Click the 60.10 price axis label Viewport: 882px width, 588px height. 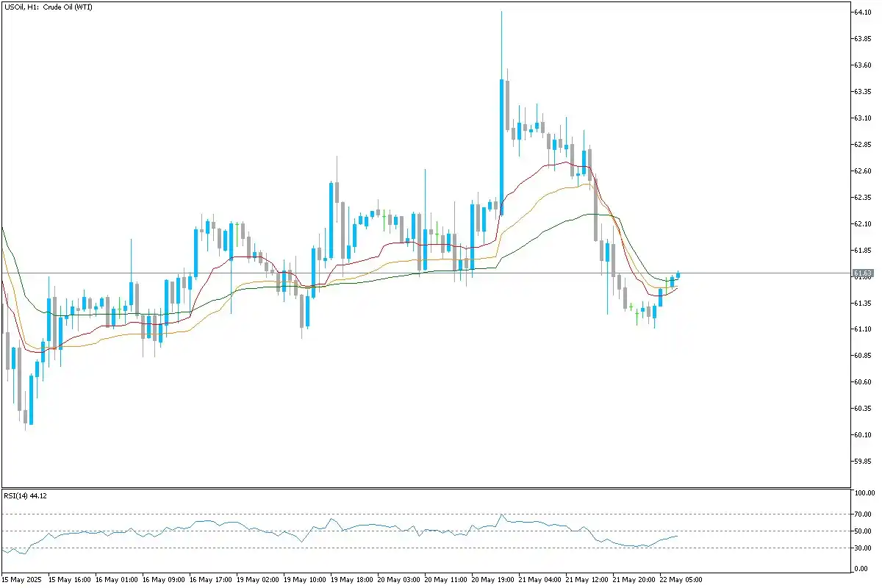tap(862, 435)
